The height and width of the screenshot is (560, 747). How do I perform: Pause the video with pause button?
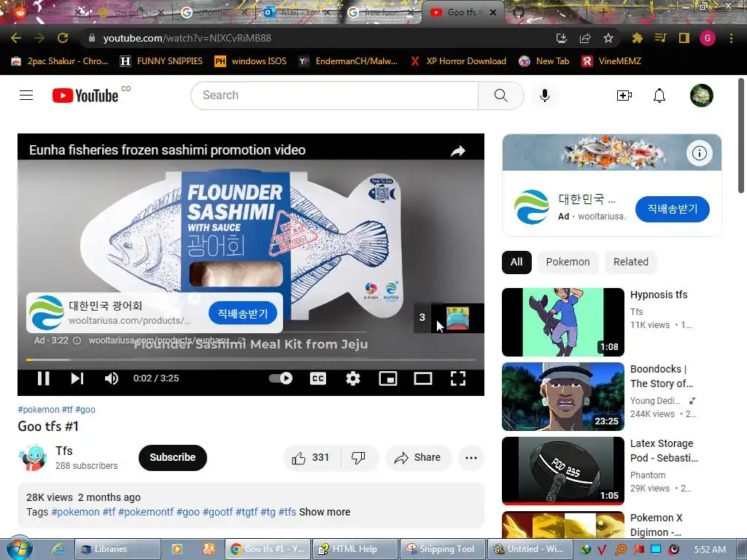pyautogui.click(x=43, y=378)
